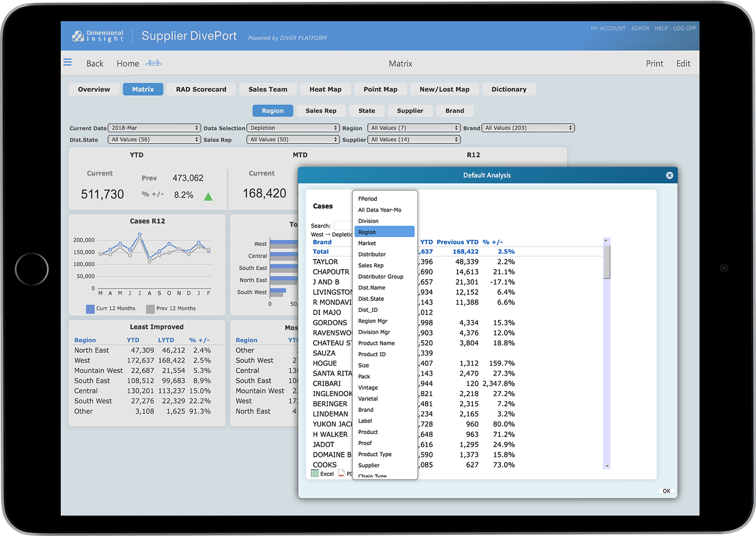Choose Varietal from the dimension menu
The image size is (756, 536).
tap(385, 399)
